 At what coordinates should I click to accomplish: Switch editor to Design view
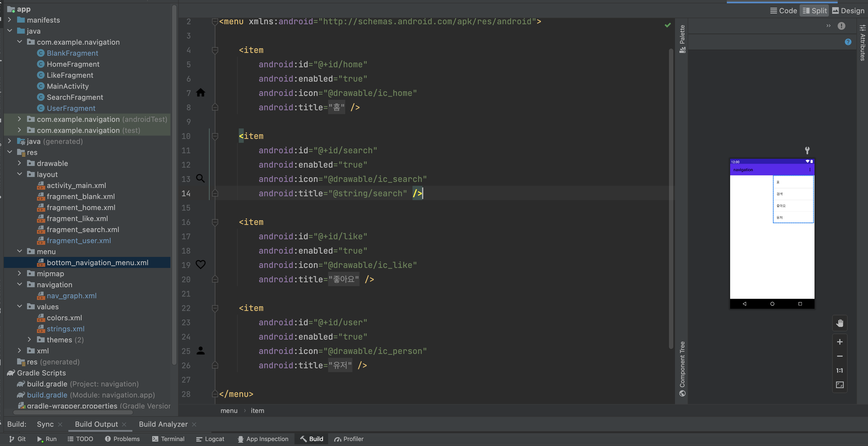point(848,11)
